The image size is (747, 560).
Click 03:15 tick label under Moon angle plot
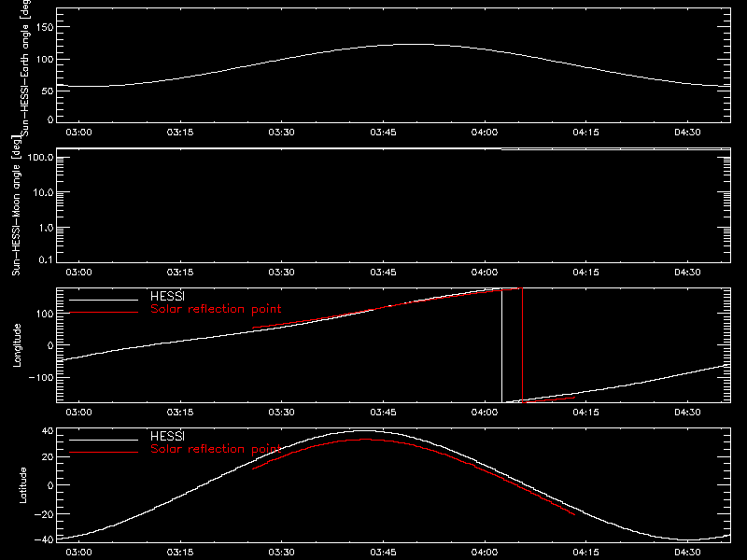[x=180, y=272]
